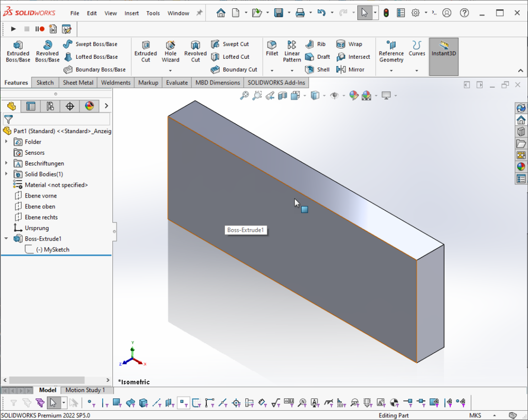Expand the Folder tree node

pyautogui.click(x=6, y=141)
